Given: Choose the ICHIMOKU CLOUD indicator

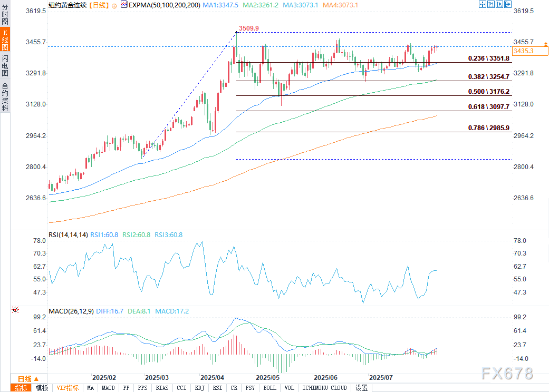Looking at the screenshot, I should coord(324,388).
